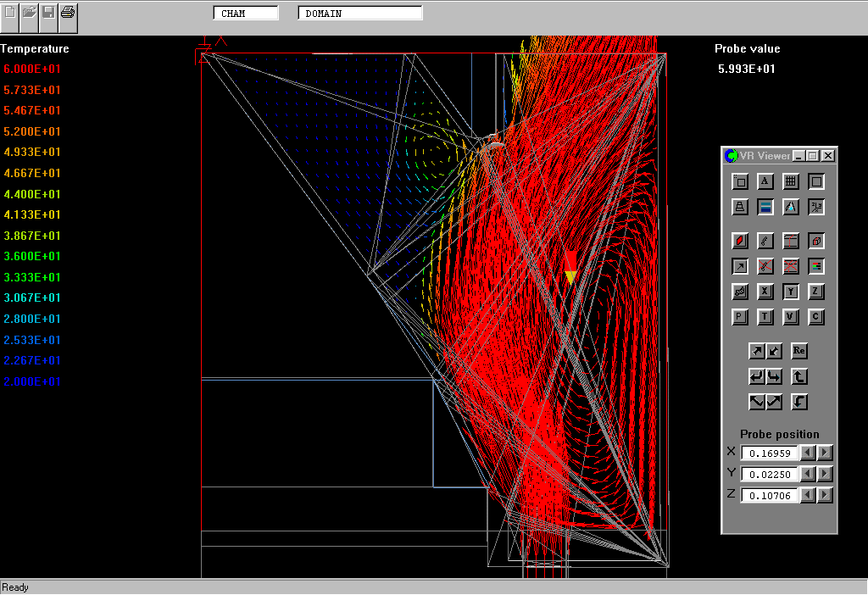The width and height of the screenshot is (868, 595).
Task: Click the DOMAIN text field
Action: pos(359,14)
